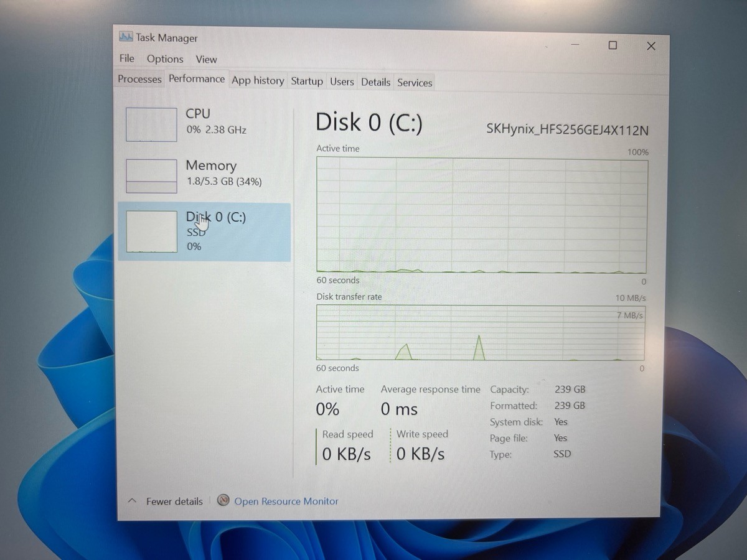
Task: Click the Active time 0% value
Action: 327,409
